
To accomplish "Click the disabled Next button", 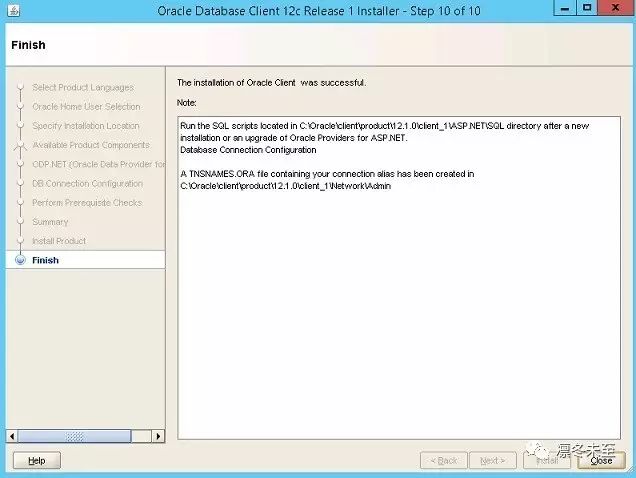I will click(x=492, y=461).
